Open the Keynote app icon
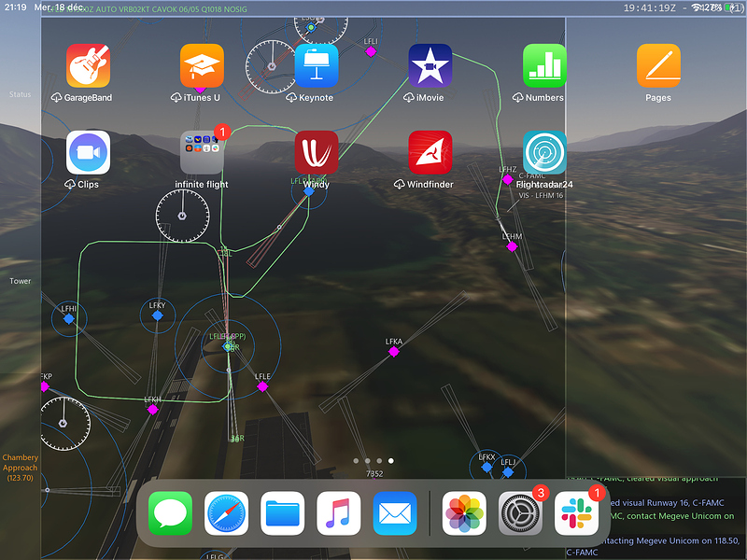The image size is (747, 560). point(317,65)
